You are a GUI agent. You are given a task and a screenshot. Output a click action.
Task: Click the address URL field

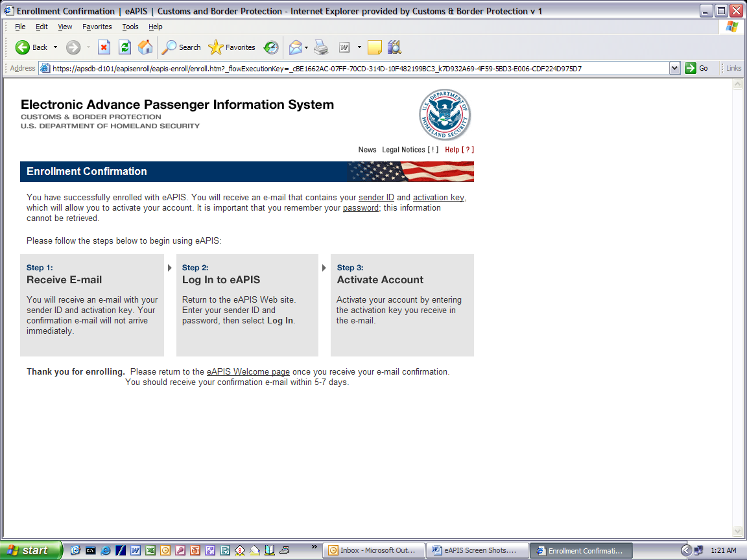click(359, 68)
